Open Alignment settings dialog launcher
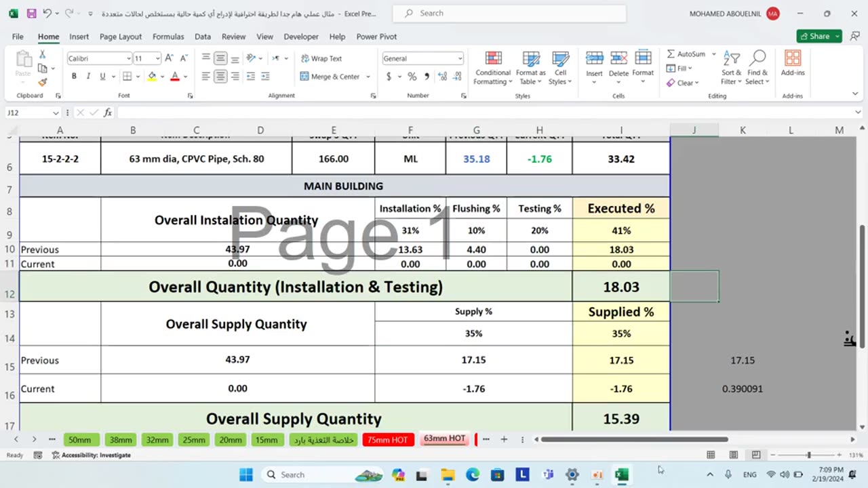 (373, 96)
